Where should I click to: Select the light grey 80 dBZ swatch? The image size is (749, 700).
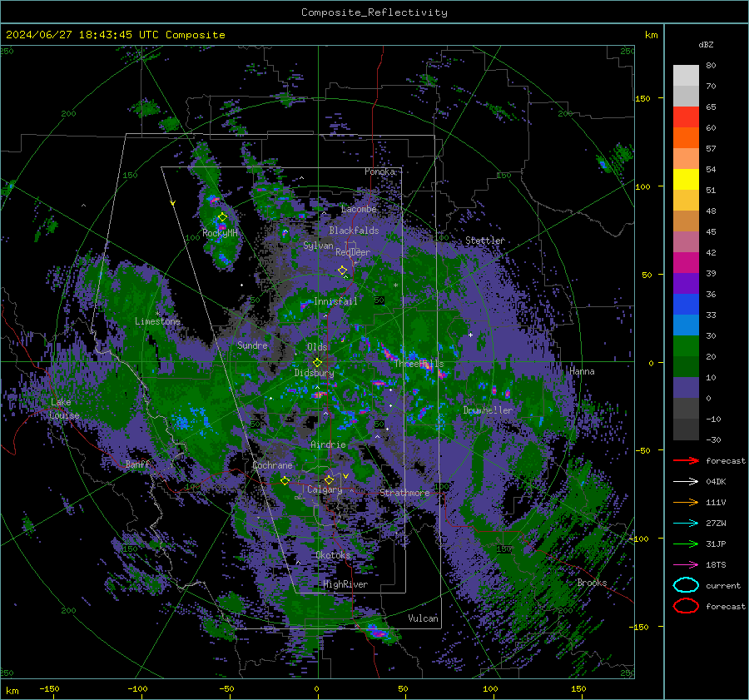(x=686, y=75)
